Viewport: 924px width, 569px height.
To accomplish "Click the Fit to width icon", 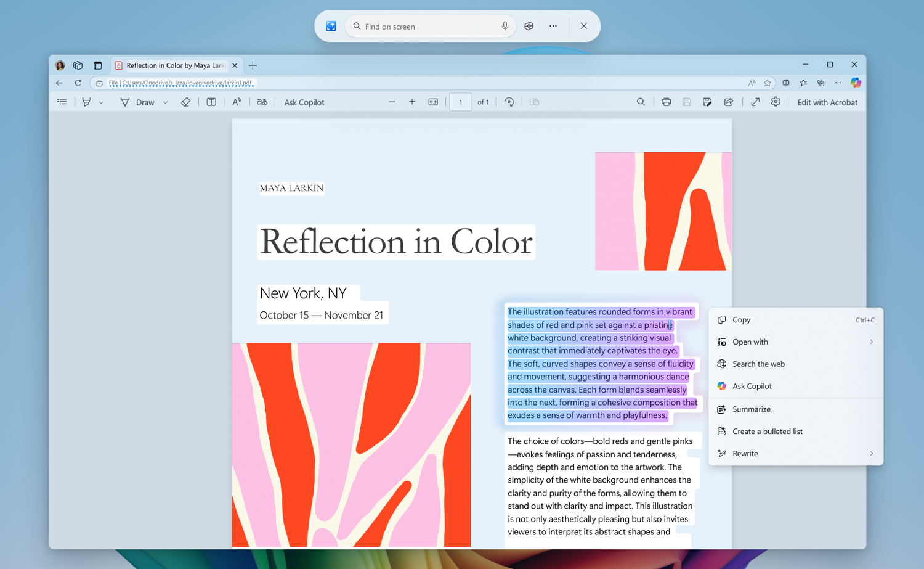I will coord(433,102).
